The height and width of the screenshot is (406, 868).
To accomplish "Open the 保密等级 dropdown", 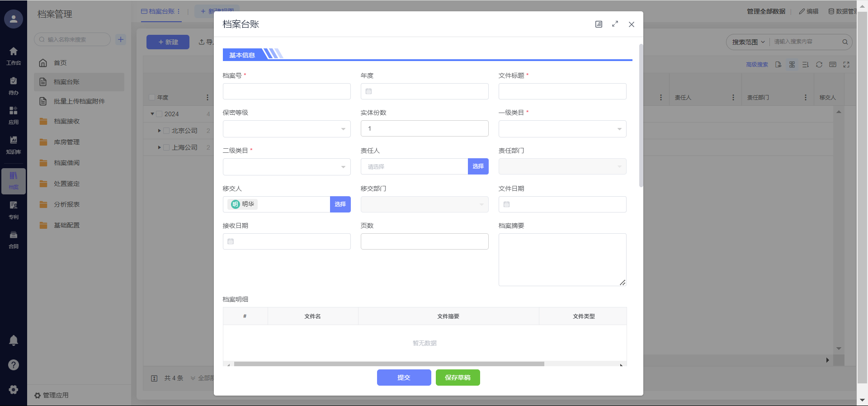I will click(x=287, y=129).
